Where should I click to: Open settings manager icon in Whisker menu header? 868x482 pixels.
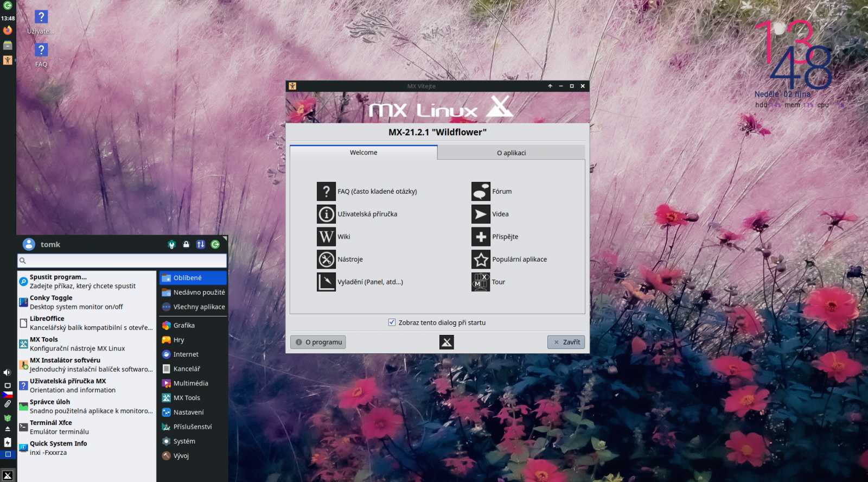[172, 245]
